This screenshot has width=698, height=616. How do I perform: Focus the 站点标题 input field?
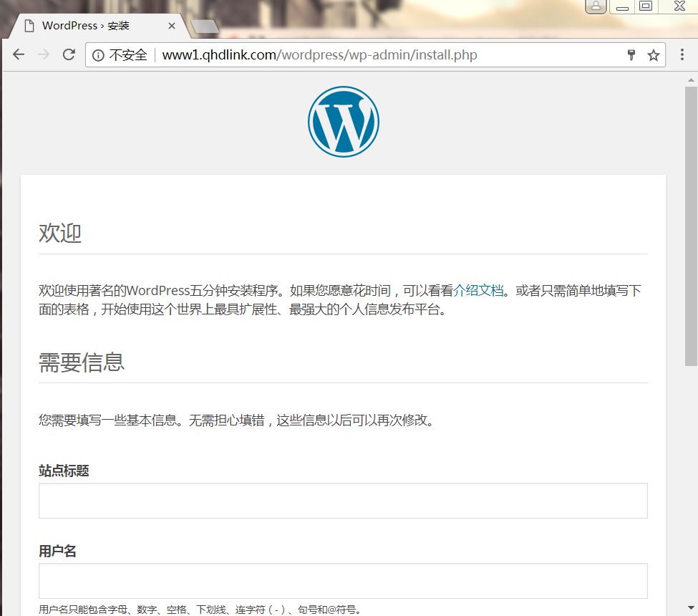(343, 501)
